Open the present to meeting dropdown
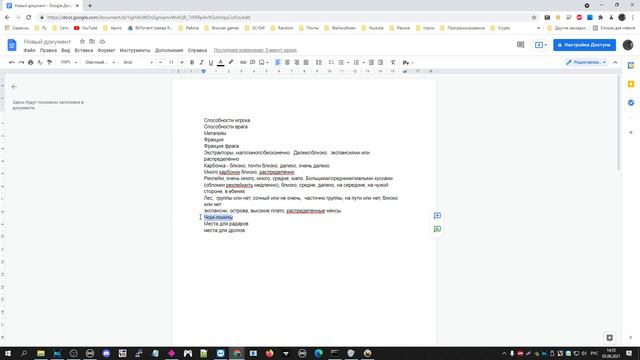The height and width of the screenshot is (360, 640). 541,45
